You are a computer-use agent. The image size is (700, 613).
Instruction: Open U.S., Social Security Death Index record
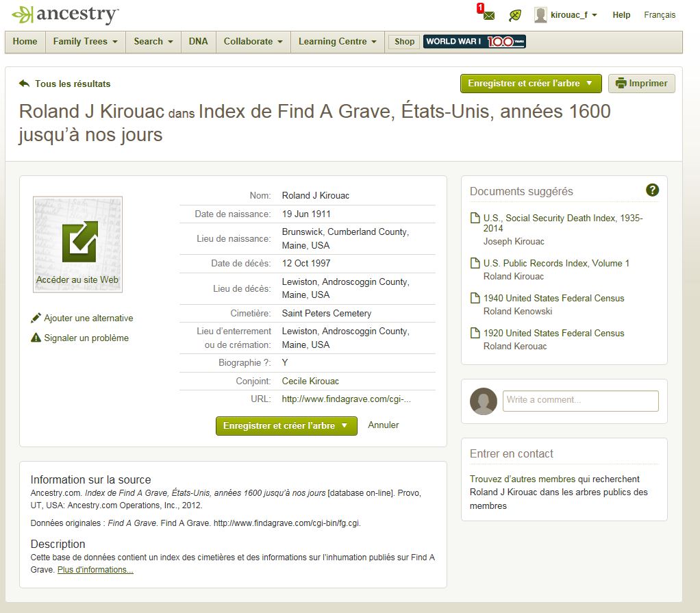click(x=562, y=223)
